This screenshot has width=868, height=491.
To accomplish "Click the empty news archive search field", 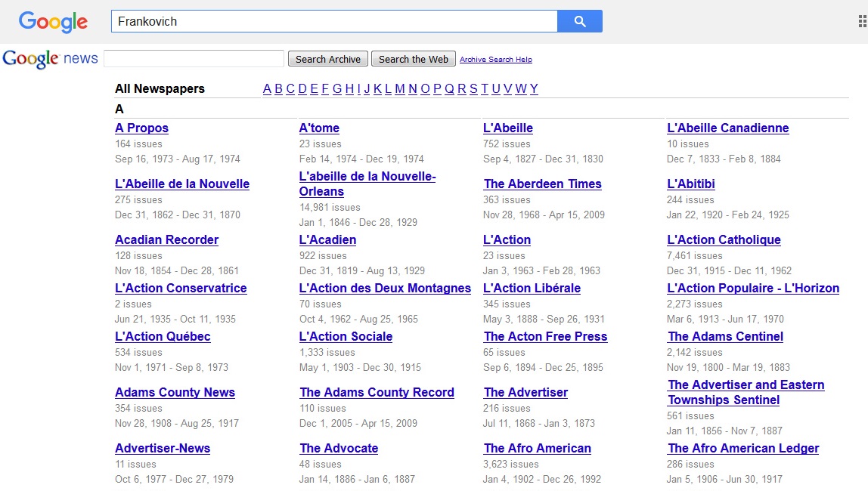I will tap(194, 59).
